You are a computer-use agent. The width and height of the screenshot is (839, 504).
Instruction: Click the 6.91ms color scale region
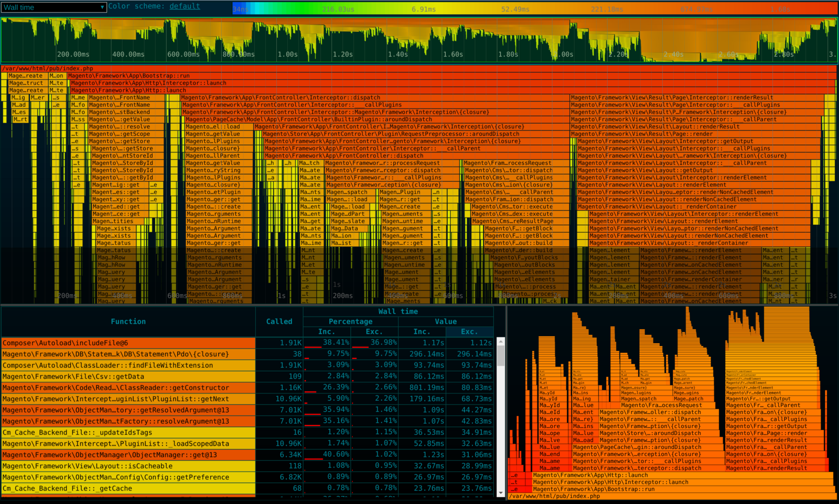(424, 9)
